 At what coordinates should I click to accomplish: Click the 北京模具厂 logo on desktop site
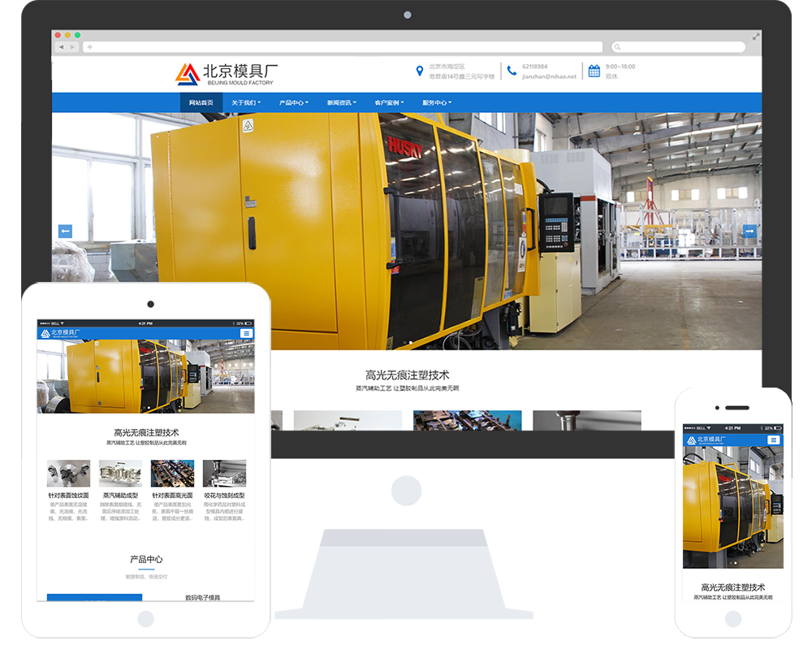[x=227, y=74]
